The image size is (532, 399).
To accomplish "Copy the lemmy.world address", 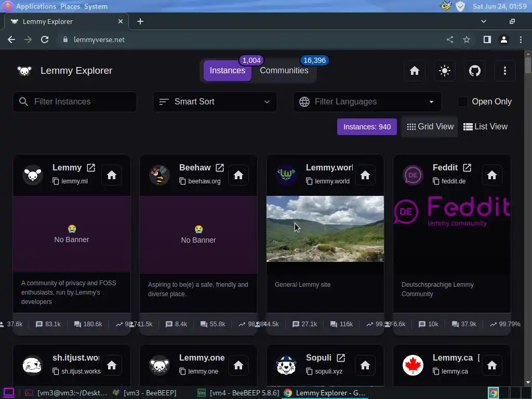I will coord(309,181).
